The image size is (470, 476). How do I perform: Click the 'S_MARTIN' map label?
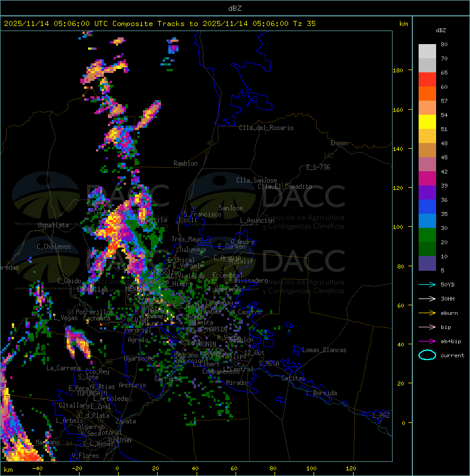coord(213,330)
